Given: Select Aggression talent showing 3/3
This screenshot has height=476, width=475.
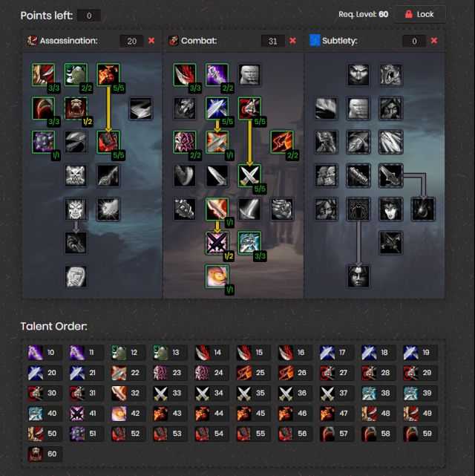Looking at the screenshot, I should (249, 243).
